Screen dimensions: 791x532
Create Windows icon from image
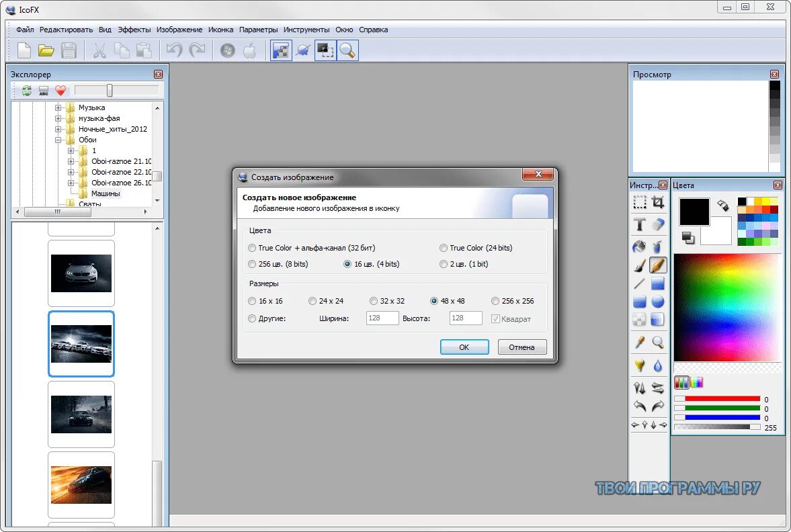(x=228, y=50)
